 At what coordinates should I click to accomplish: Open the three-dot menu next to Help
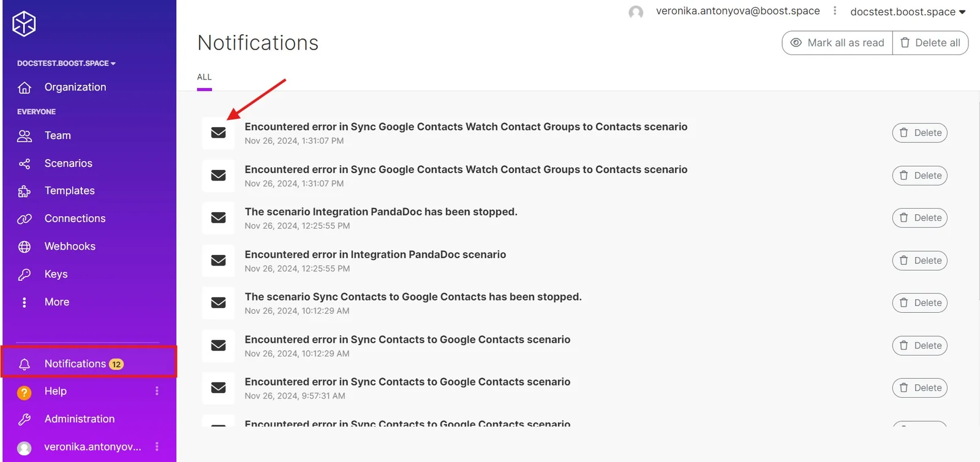[x=157, y=391]
